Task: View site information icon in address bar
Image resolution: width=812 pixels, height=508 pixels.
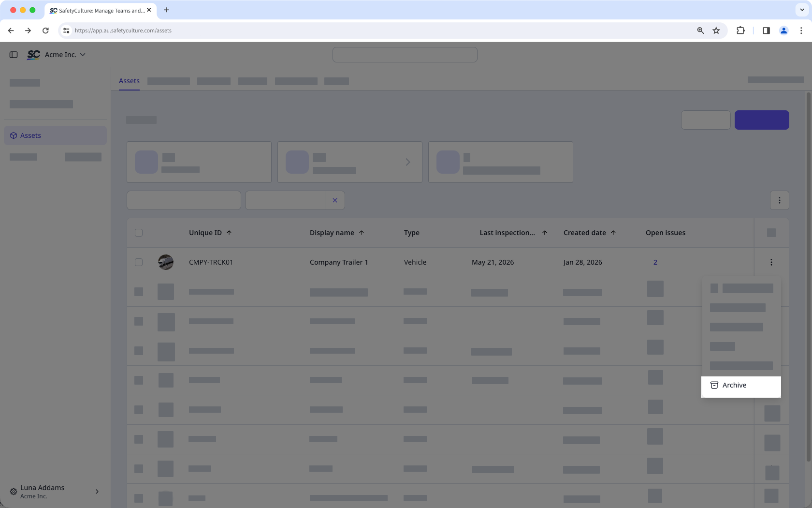Action: click(66, 30)
